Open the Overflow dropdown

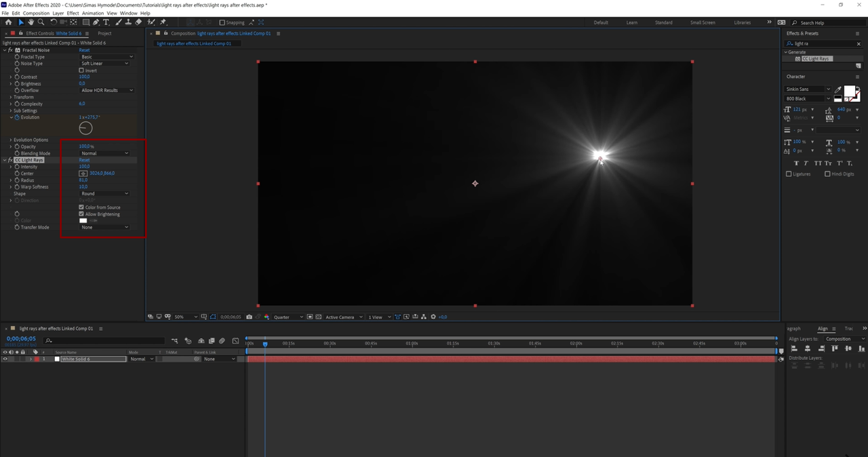tap(106, 90)
